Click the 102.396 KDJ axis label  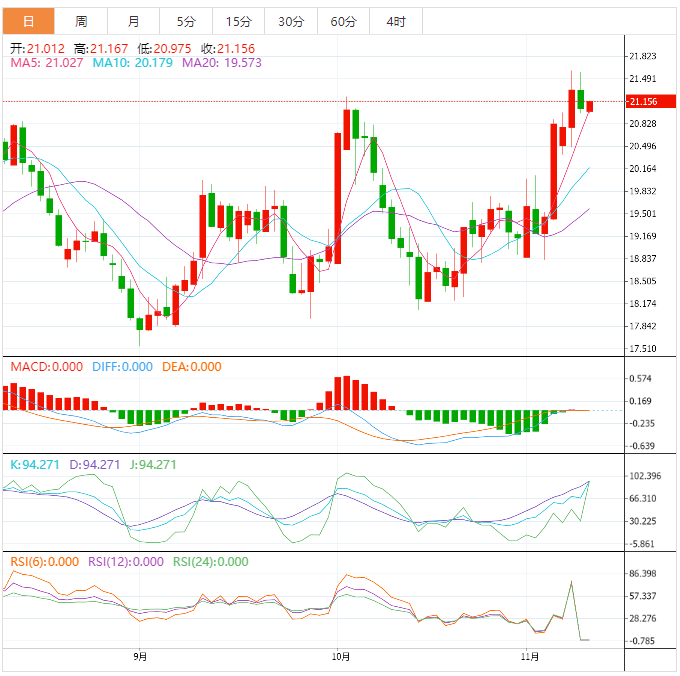pyautogui.click(x=645, y=476)
